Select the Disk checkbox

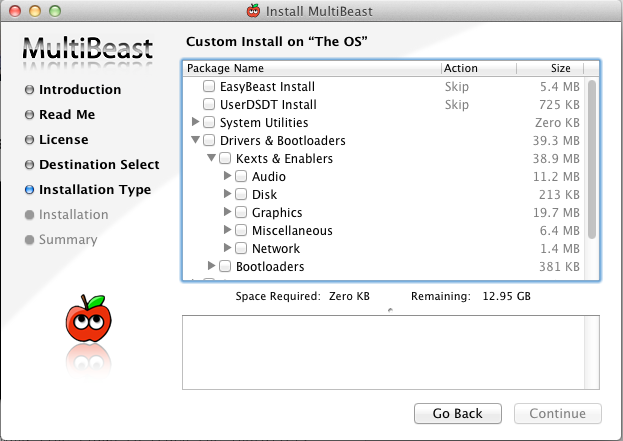click(241, 194)
